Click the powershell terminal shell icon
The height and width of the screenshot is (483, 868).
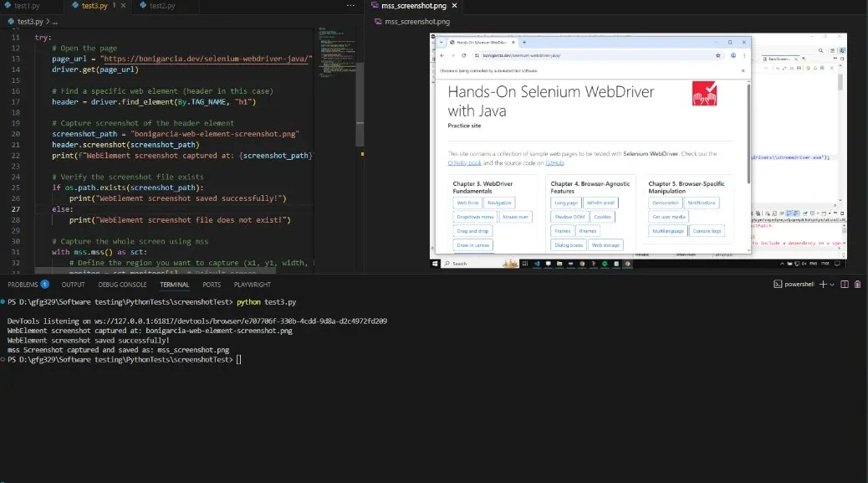click(x=778, y=284)
